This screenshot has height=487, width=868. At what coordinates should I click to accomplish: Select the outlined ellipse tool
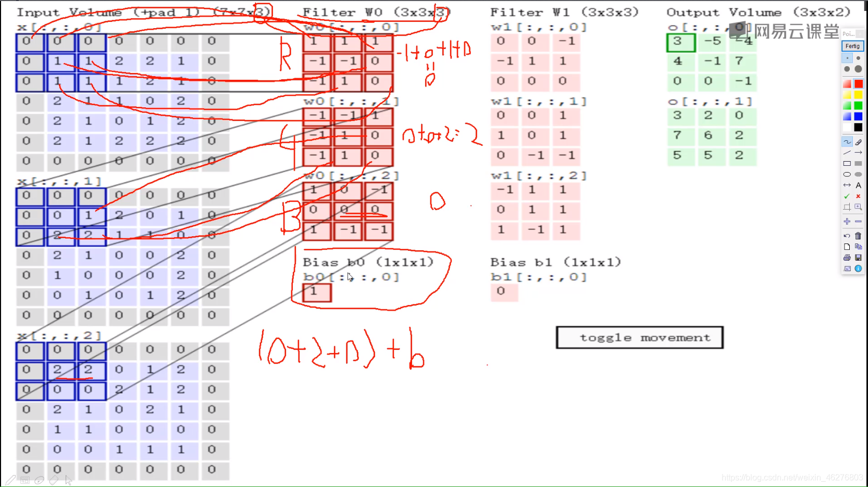coord(847,174)
